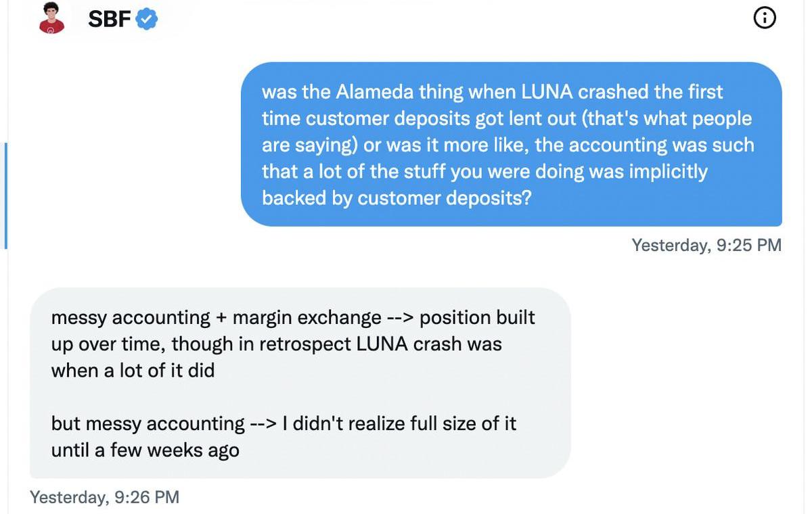This screenshot has height=514, width=812.
Task: Click "LUNA crash was" in the gray reply
Action: pyautogui.click(x=429, y=344)
